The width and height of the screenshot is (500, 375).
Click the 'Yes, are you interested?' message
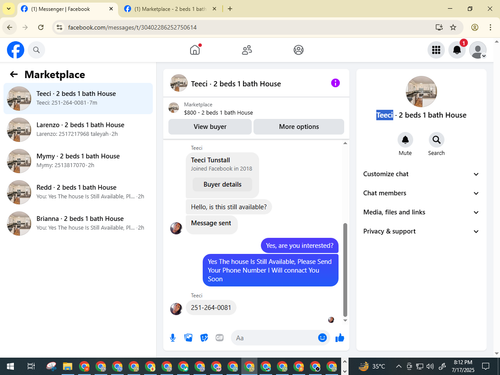coord(299,246)
